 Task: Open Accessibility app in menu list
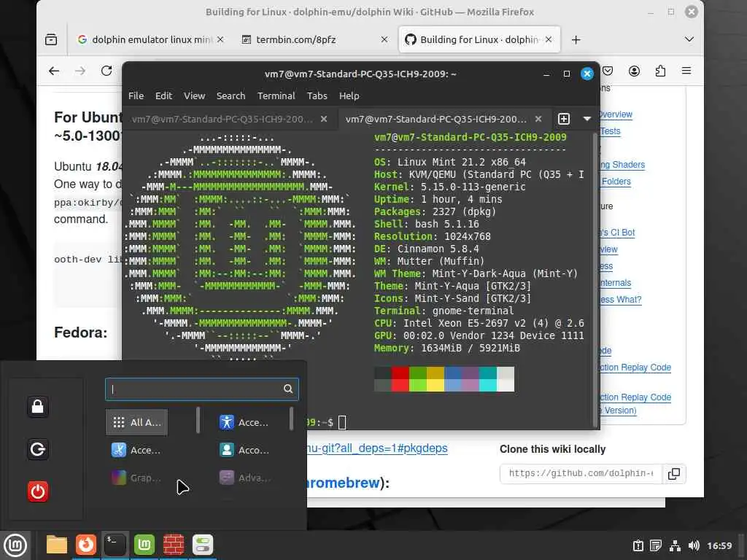[244, 422]
